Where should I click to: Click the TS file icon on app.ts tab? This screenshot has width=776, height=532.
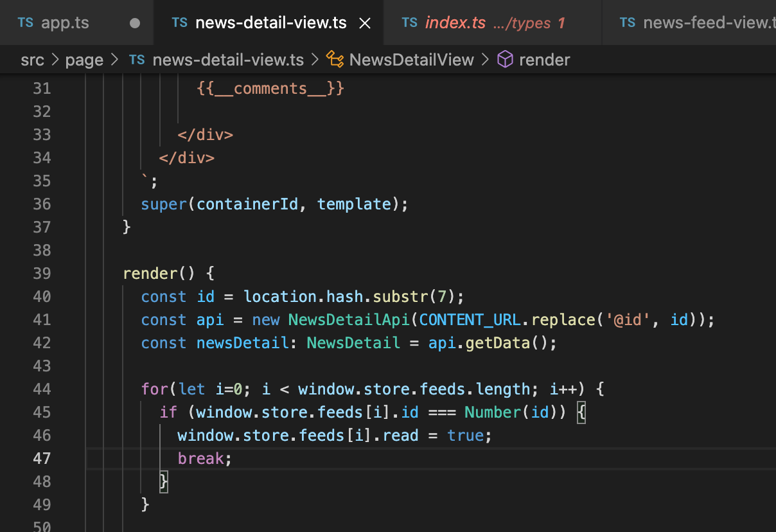[x=26, y=22]
